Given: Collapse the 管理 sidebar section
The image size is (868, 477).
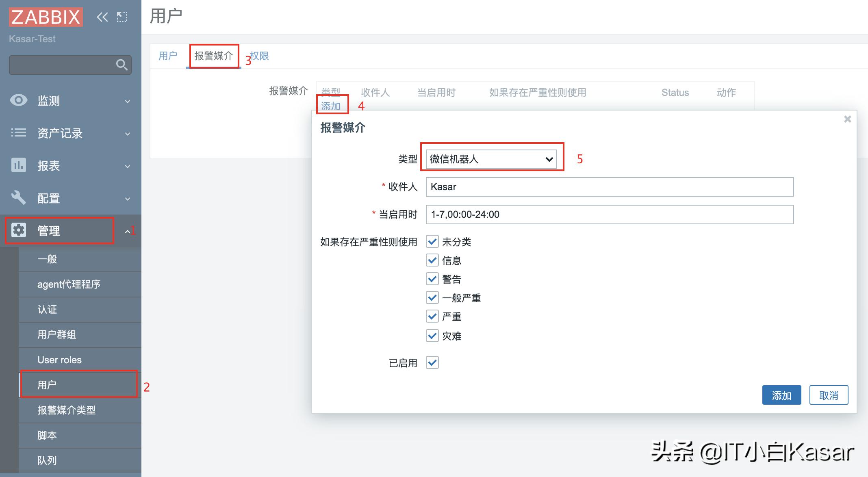Looking at the screenshot, I should click(x=127, y=230).
